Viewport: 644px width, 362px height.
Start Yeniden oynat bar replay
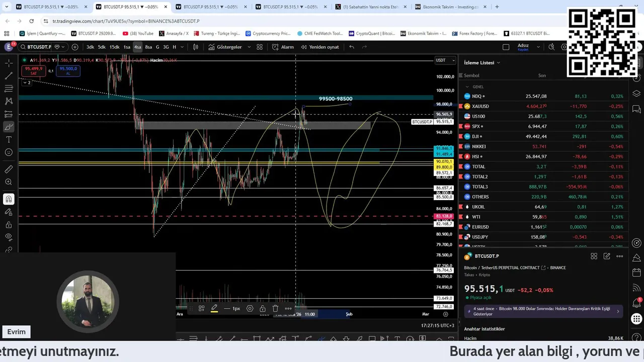tap(320, 47)
